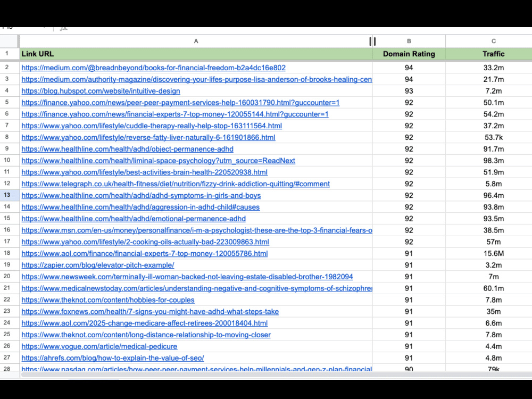Screen dimensions: 532x399
Task: Open healthline emotional-permanence-adhd link
Action: 134,219
